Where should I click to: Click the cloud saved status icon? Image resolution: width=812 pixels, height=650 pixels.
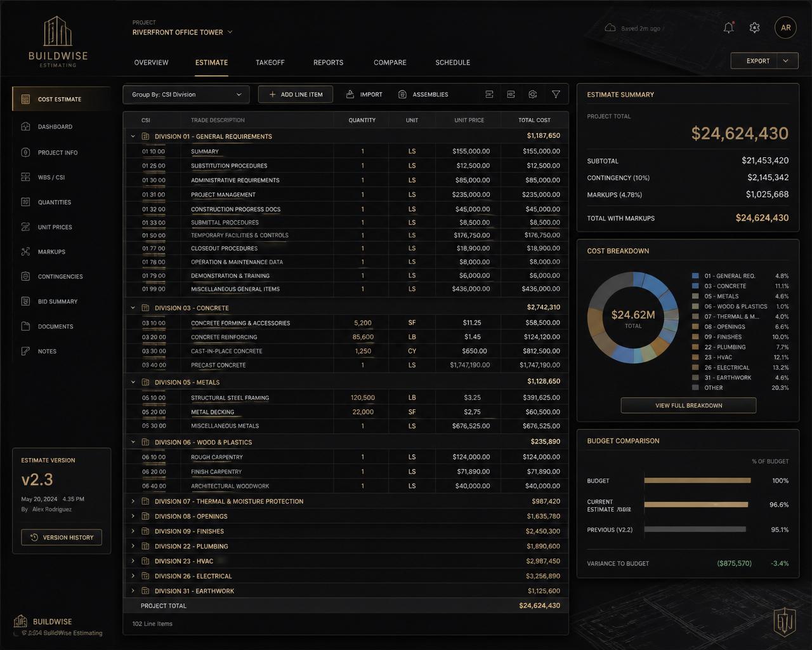click(610, 28)
